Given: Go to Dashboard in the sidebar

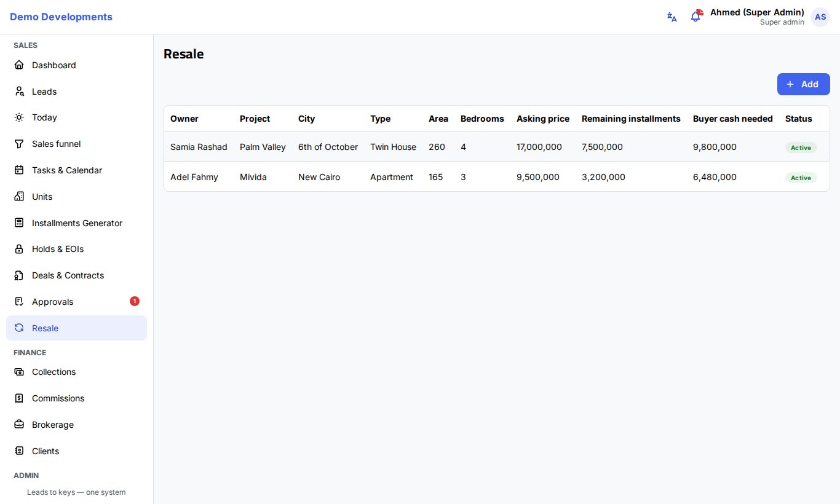Looking at the screenshot, I should (x=76, y=65).
